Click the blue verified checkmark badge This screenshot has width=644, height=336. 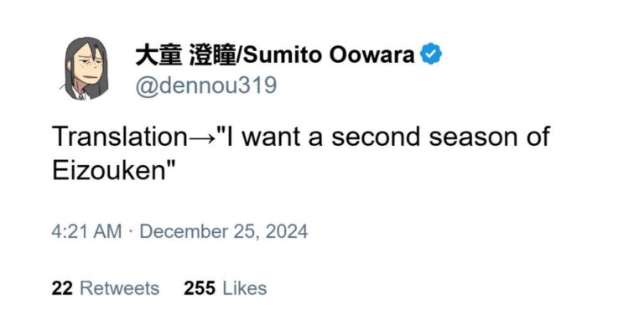coord(431,54)
